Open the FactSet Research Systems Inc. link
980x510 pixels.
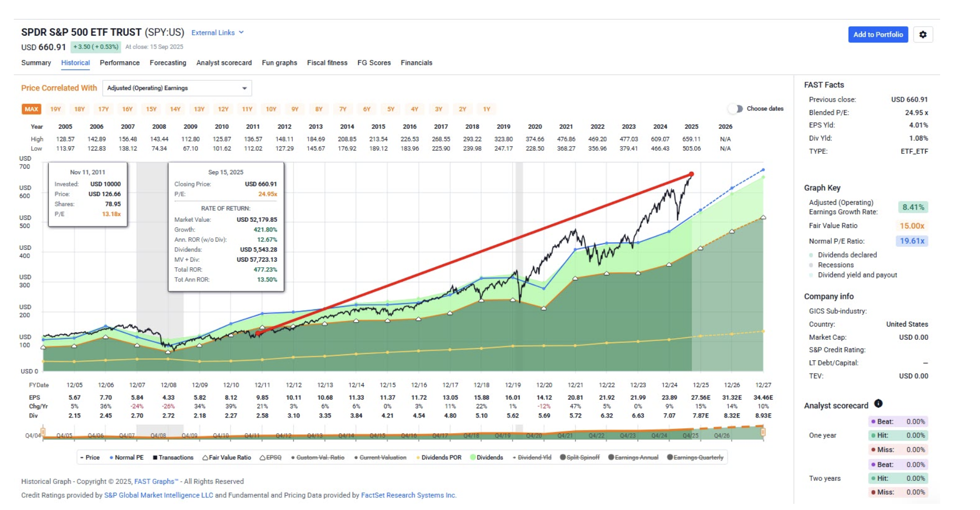point(409,495)
